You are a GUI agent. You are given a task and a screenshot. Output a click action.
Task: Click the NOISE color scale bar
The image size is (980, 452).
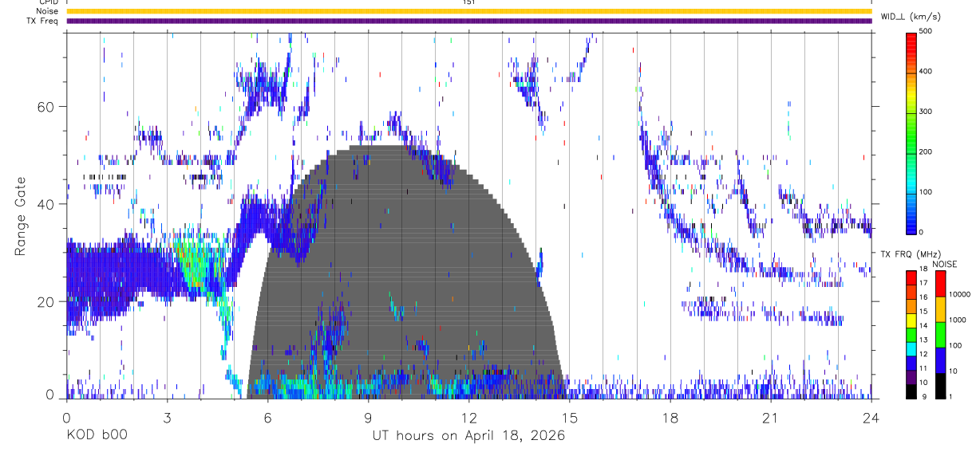point(940,334)
